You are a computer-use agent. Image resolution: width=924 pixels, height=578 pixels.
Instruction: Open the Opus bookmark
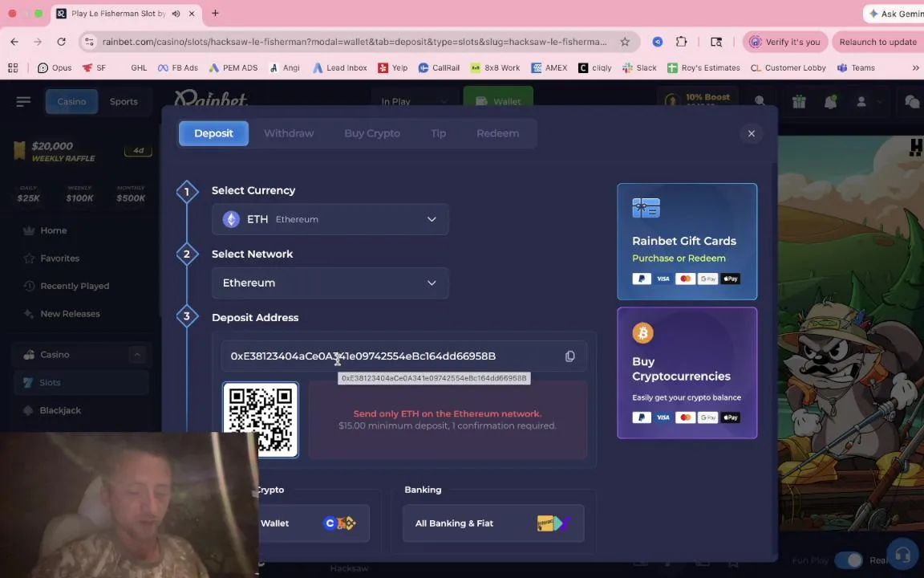pyautogui.click(x=55, y=67)
